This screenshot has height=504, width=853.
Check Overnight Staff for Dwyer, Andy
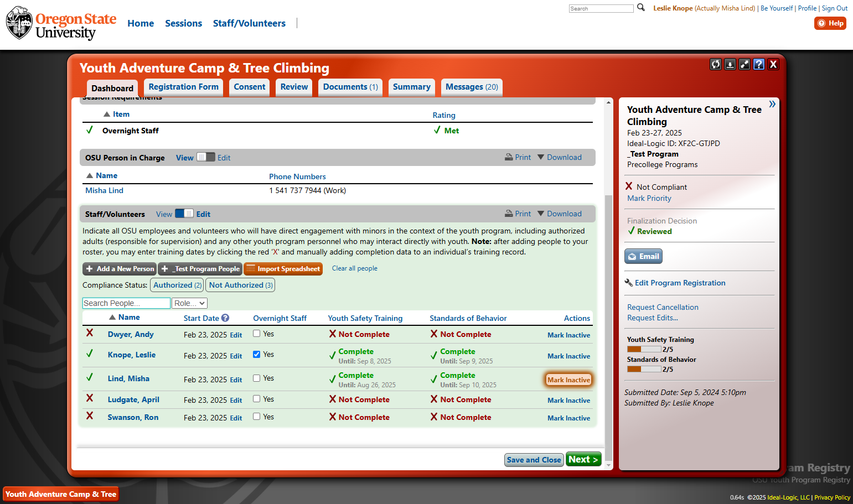(256, 334)
